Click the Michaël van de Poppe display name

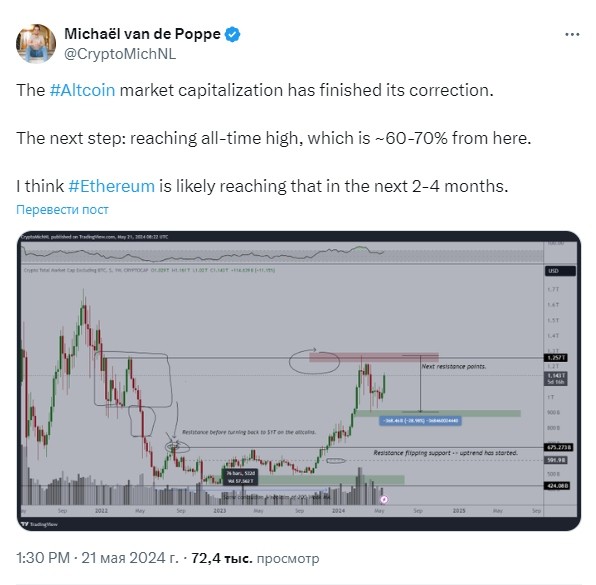coord(142,34)
